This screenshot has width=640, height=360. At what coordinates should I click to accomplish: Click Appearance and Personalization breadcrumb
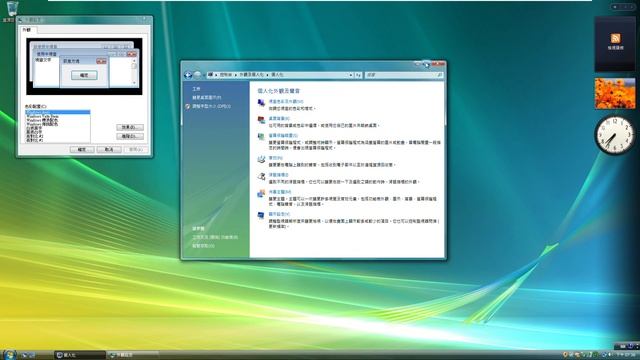point(251,75)
